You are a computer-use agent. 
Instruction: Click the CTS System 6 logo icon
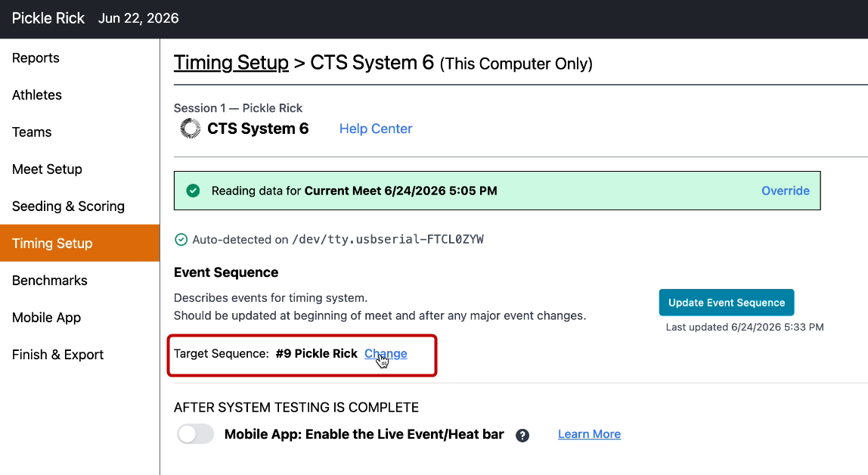(x=190, y=129)
